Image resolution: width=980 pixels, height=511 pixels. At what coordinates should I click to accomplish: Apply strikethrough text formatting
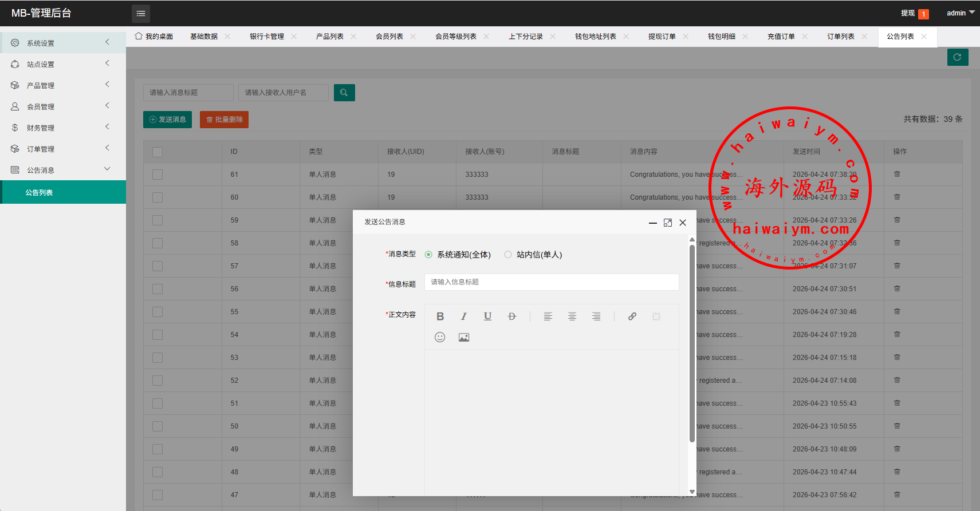click(512, 316)
